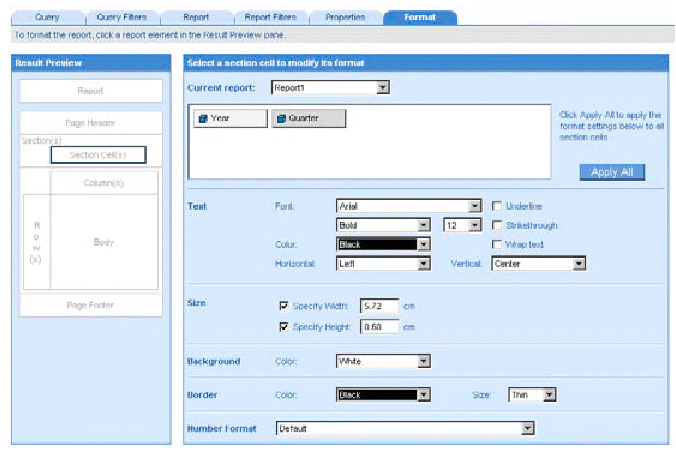Switch to the Query tab
This screenshot has height=453, width=676.
pyautogui.click(x=47, y=17)
